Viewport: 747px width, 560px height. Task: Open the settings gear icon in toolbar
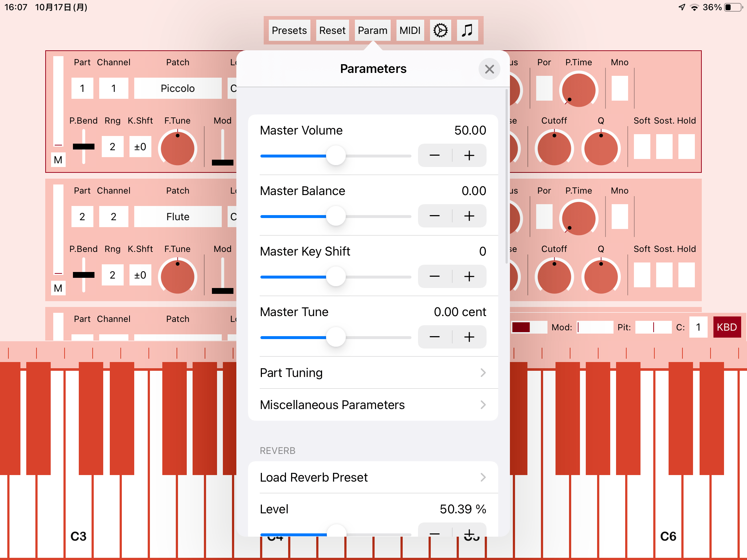pos(440,30)
